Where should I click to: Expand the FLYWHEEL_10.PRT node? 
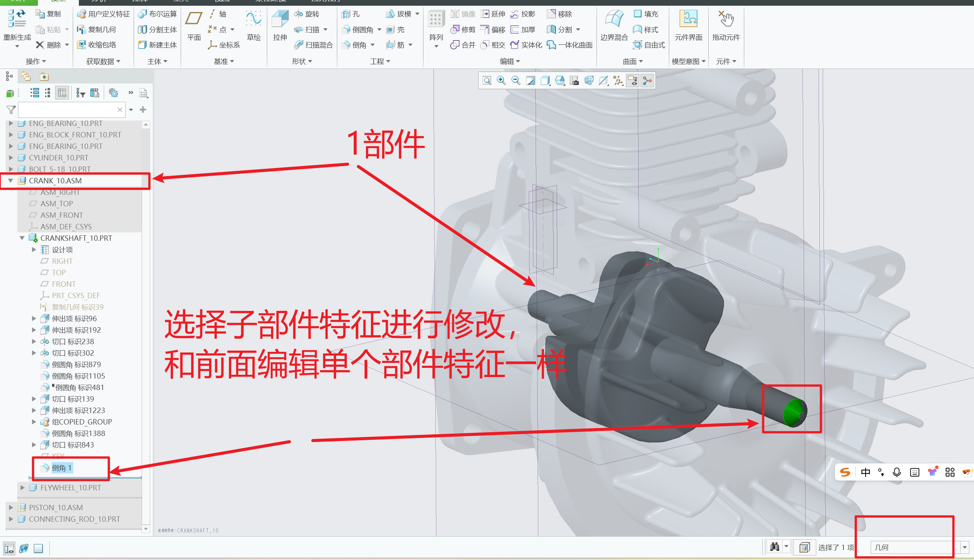(x=22, y=488)
